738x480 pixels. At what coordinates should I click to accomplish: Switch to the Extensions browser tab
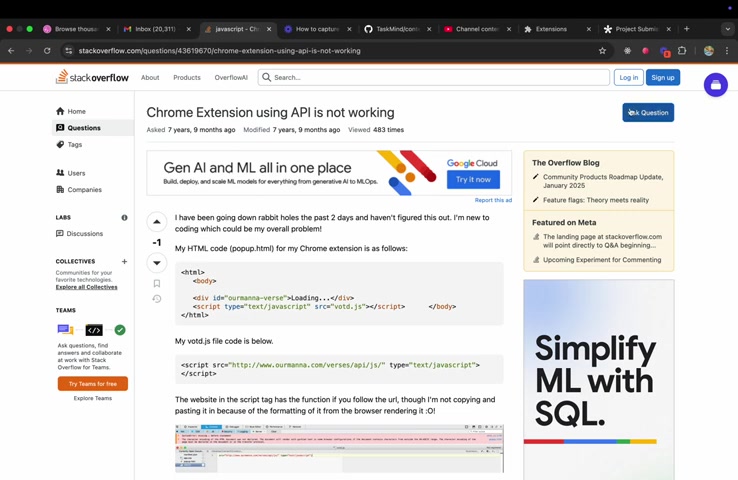coord(551,29)
